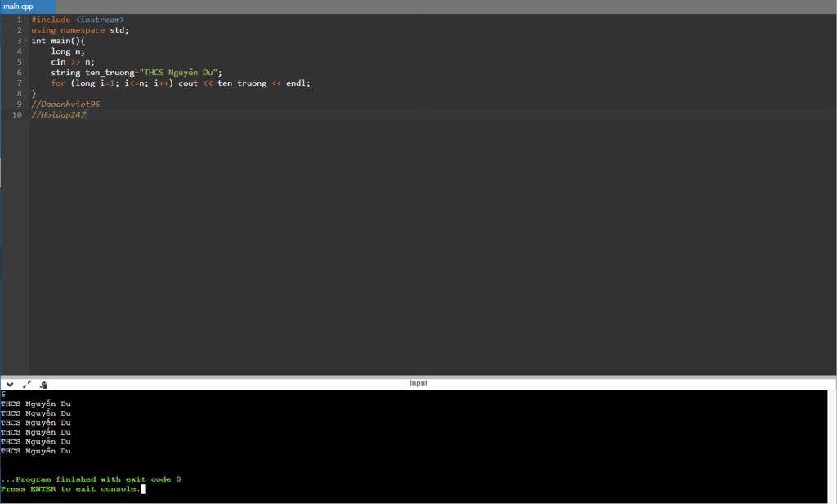The width and height of the screenshot is (837, 504).
Task: Click the '#include <iostream>' code line
Action: coord(78,20)
